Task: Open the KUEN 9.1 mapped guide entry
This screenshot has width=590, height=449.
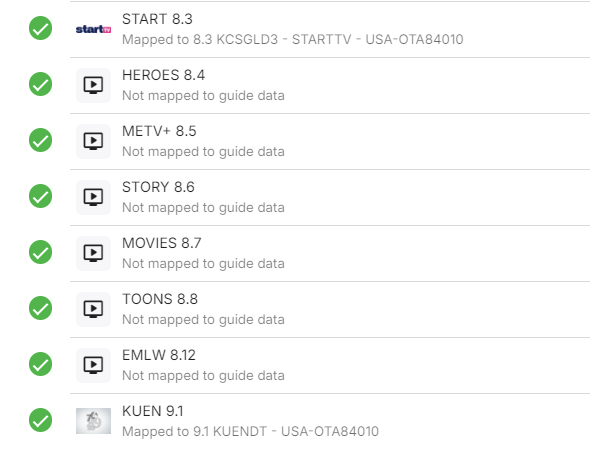Action: [251, 431]
